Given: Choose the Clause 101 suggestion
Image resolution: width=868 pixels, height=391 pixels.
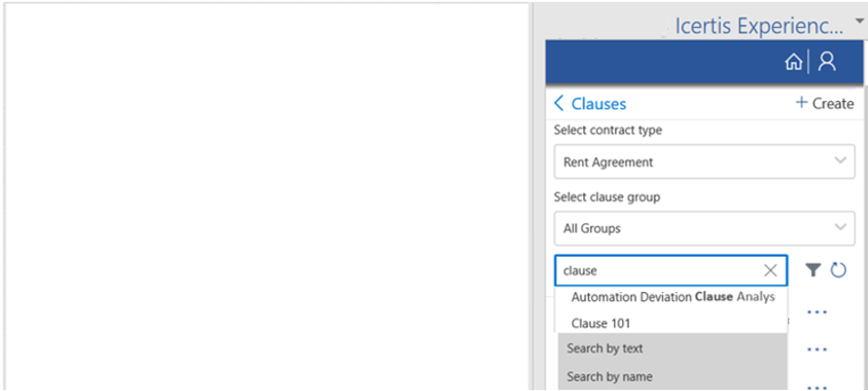Looking at the screenshot, I should coord(602,323).
